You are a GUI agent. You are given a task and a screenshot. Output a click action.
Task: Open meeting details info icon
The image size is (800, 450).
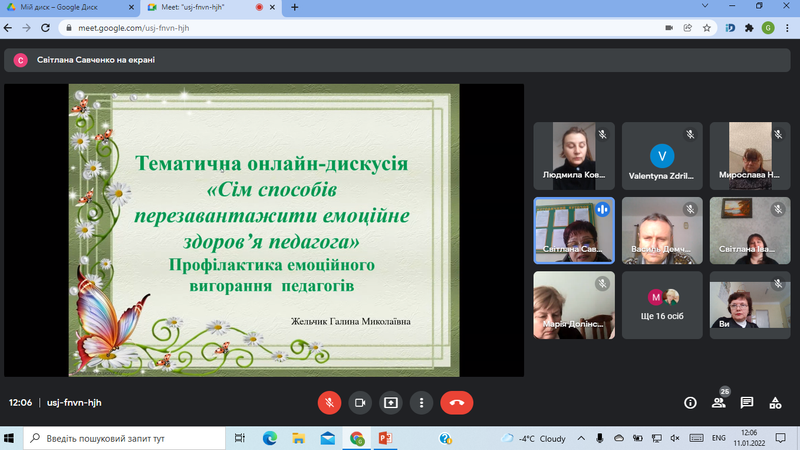(690, 403)
